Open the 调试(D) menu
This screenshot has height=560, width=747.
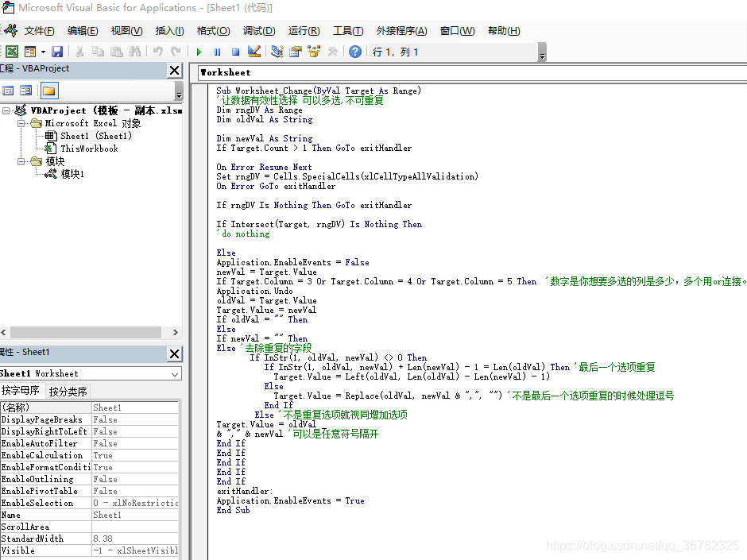pos(259,31)
